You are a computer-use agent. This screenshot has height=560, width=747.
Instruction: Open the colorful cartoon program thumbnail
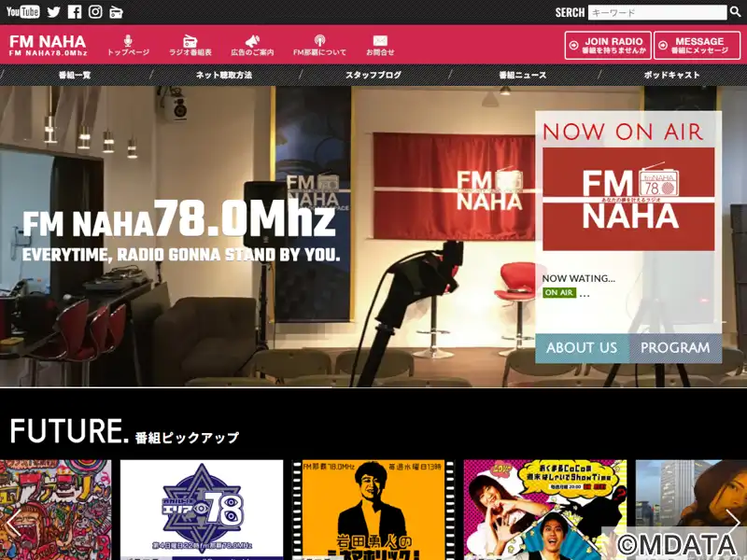(x=56, y=510)
